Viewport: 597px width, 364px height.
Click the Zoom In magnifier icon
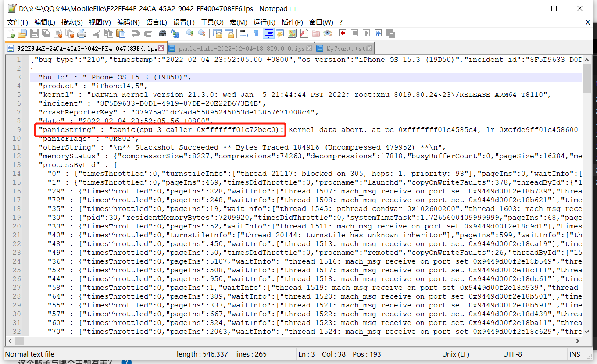click(x=190, y=33)
